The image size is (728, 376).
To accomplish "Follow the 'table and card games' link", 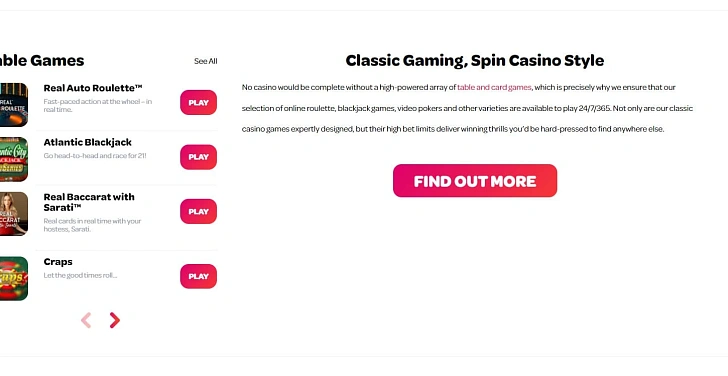I will tap(494, 87).
